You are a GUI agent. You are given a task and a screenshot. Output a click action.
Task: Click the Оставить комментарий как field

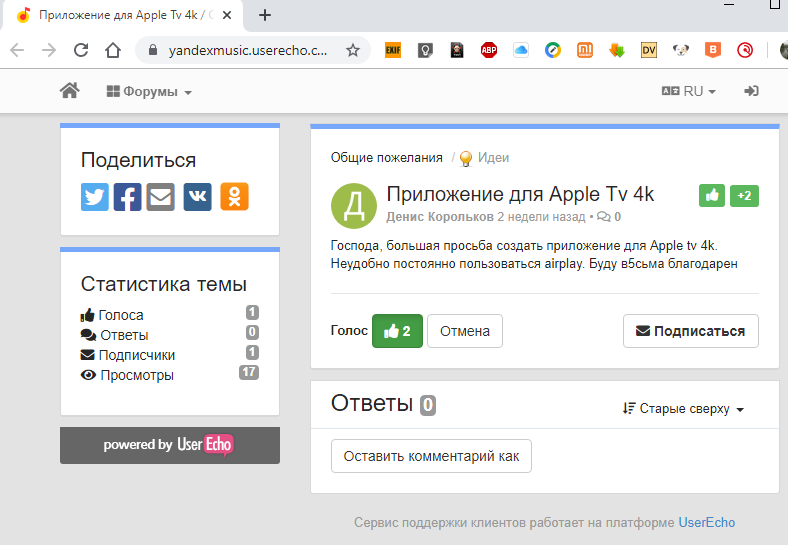[x=431, y=456]
